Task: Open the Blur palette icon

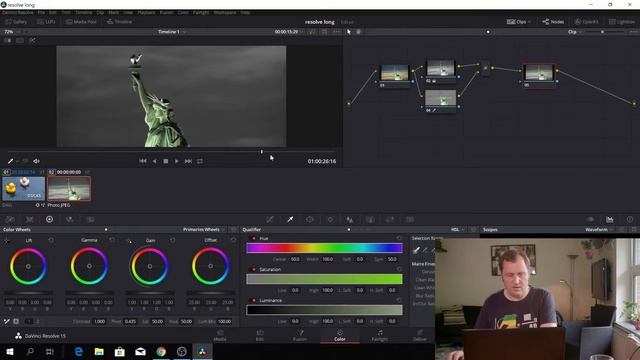Action: 350,220
